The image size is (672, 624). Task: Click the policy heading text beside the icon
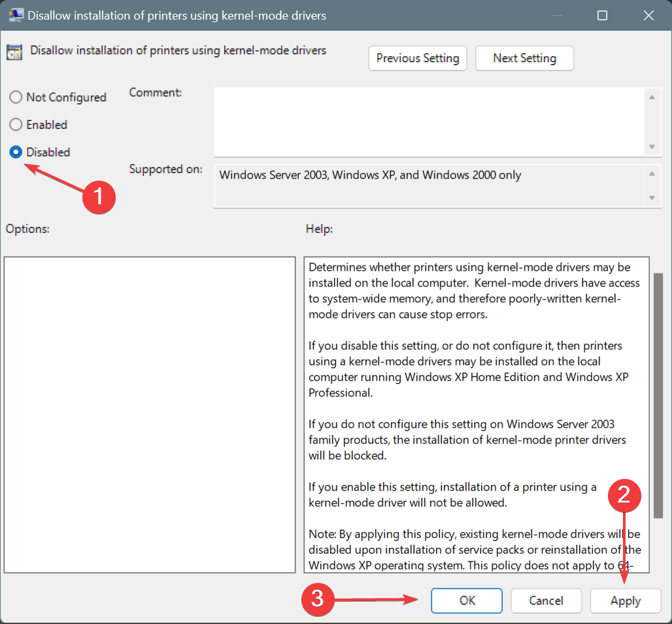click(178, 50)
